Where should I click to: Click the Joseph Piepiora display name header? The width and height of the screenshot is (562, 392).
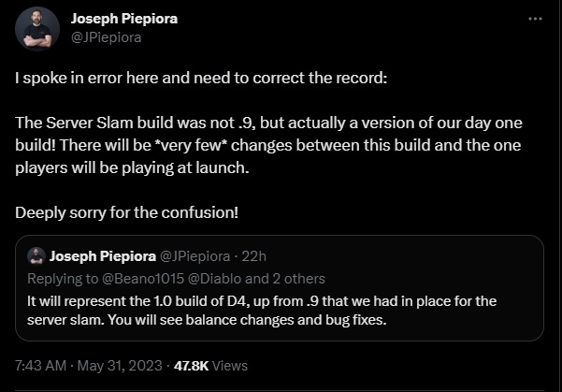point(124,19)
